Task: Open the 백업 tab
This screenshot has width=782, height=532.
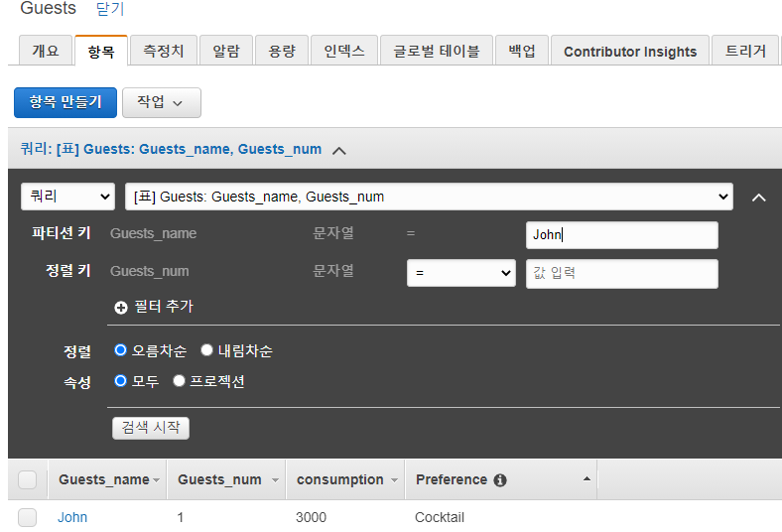Action: point(522,51)
